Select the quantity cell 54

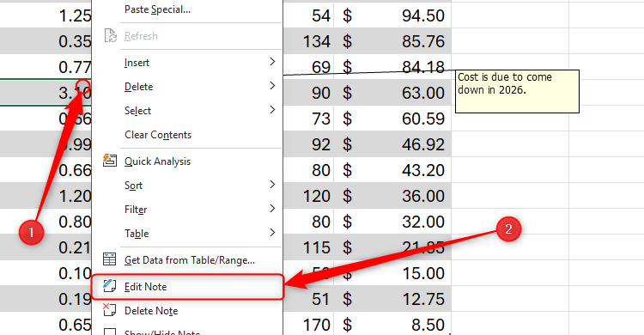point(308,15)
